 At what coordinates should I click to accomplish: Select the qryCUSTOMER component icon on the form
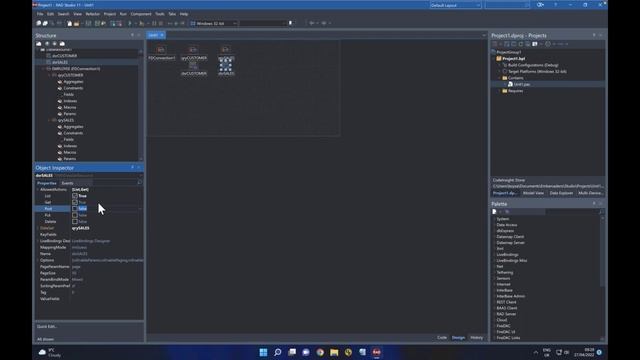point(193,50)
